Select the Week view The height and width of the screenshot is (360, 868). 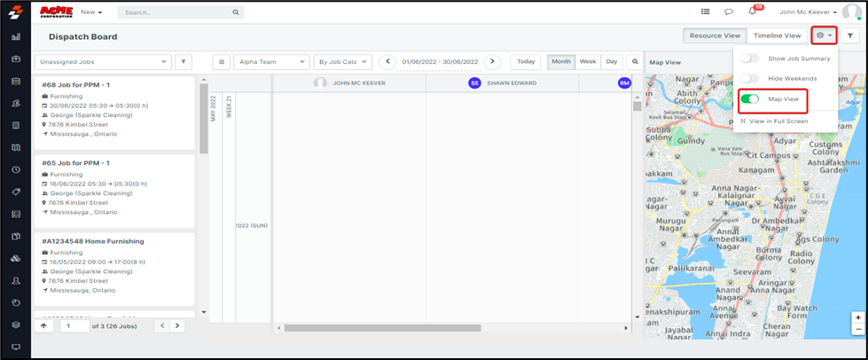click(588, 62)
